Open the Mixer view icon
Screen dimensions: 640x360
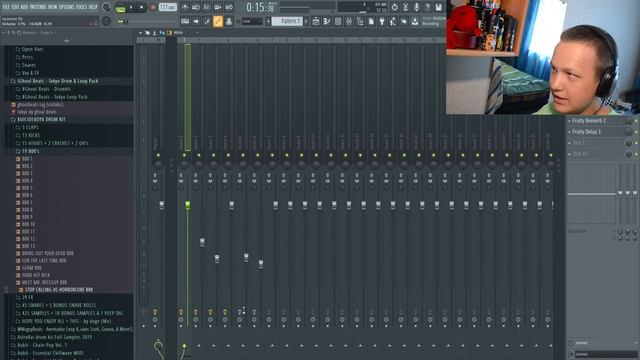[x=349, y=21]
